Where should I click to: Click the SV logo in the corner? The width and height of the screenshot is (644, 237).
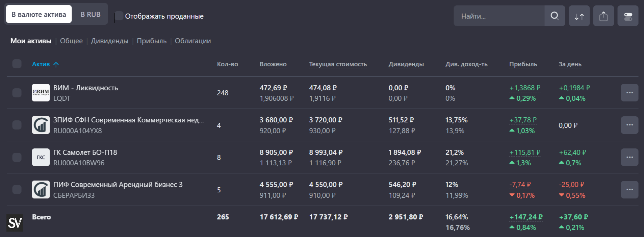click(x=15, y=223)
